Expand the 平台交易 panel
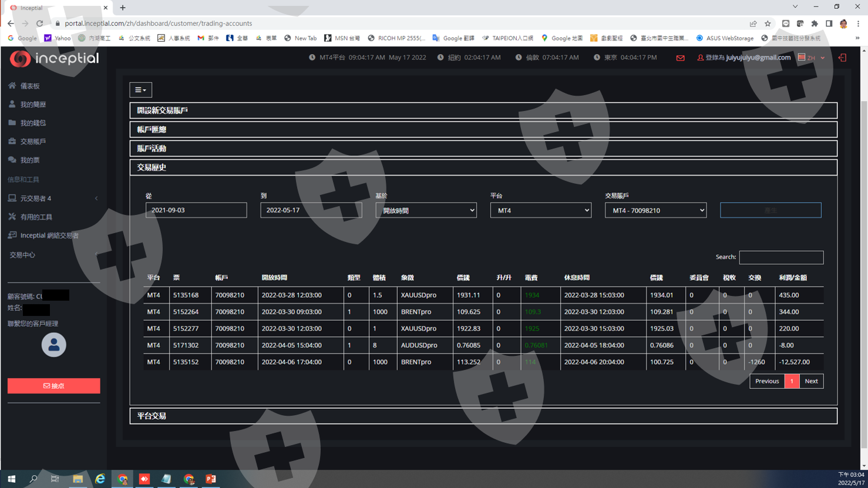The image size is (868, 488). pyautogui.click(x=483, y=416)
